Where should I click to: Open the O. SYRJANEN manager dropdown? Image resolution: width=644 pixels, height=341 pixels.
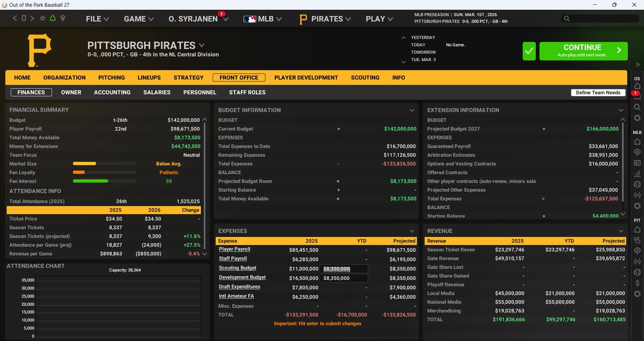coord(198,19)
